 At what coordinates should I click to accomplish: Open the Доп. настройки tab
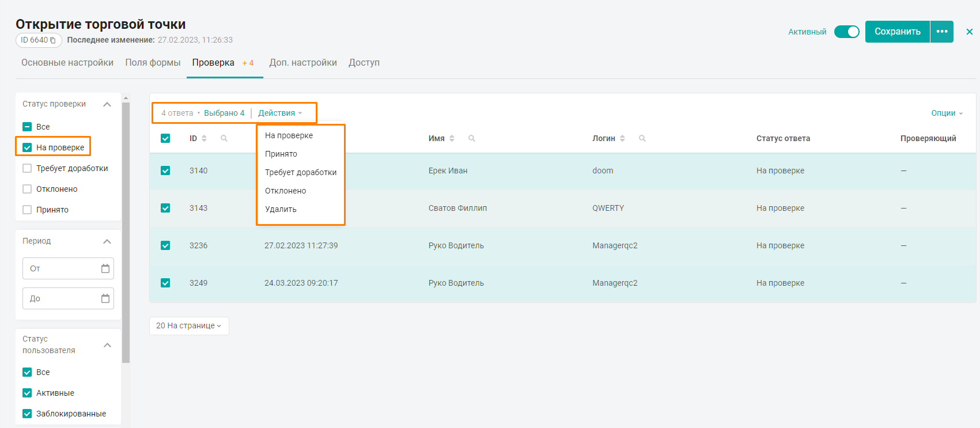coord(303,63)
